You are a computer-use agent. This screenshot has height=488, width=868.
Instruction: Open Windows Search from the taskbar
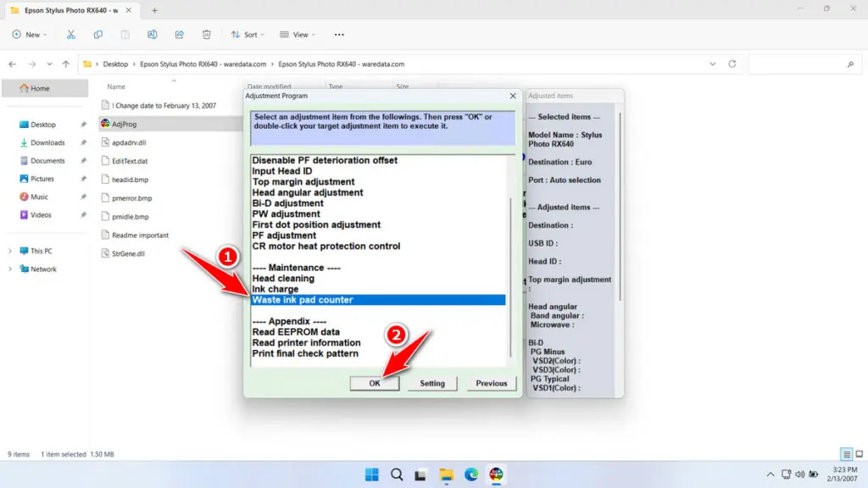(397, 474)
